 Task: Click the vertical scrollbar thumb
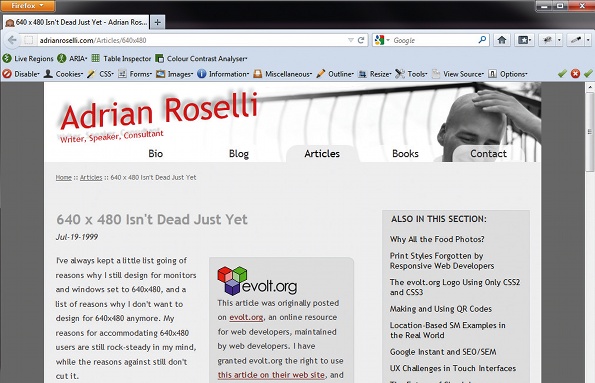(590, 132)
